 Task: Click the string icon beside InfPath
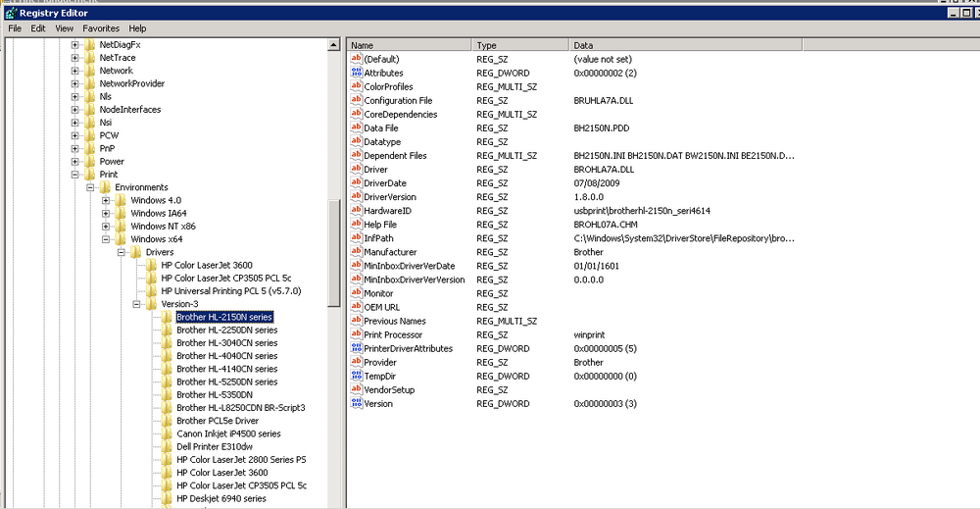click(x=357, y=237)
